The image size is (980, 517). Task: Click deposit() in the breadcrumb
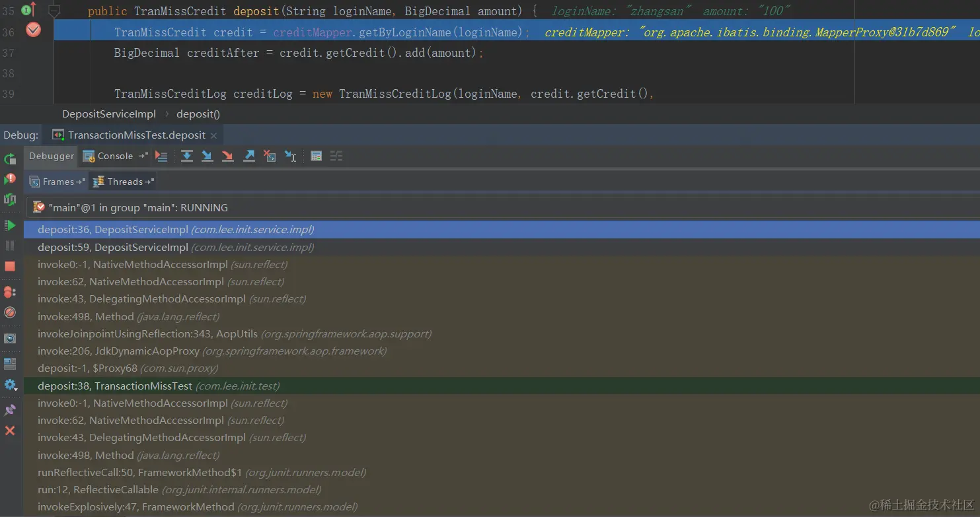point(198,114)
